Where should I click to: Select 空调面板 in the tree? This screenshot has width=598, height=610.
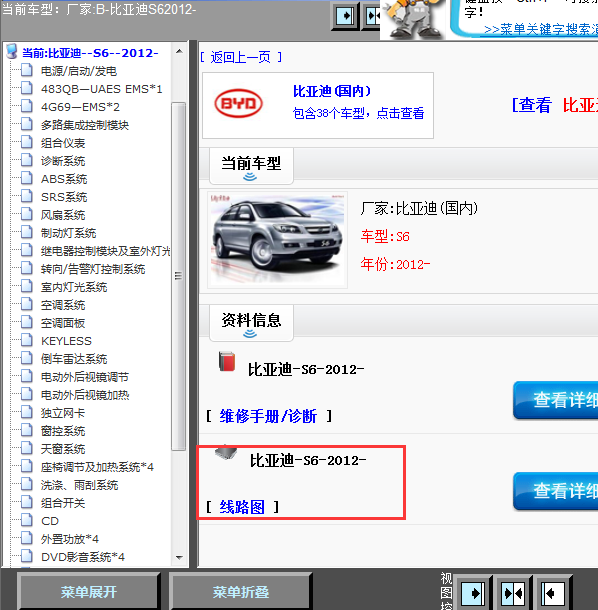coord(63,323)
